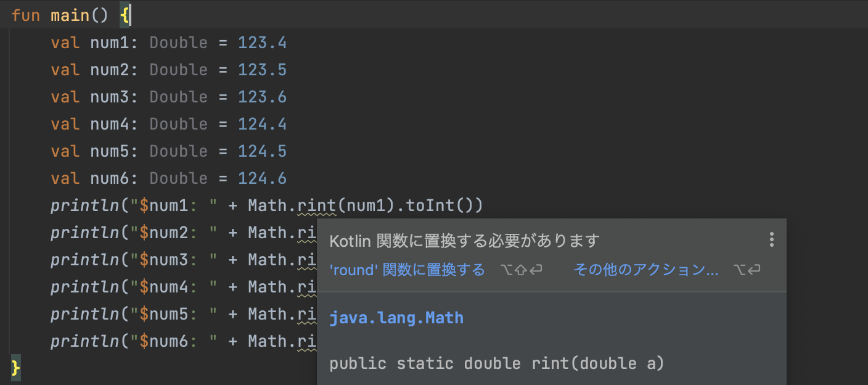Click the Double type of num3
The image size is (868, 385).
[x=178, y=96]
